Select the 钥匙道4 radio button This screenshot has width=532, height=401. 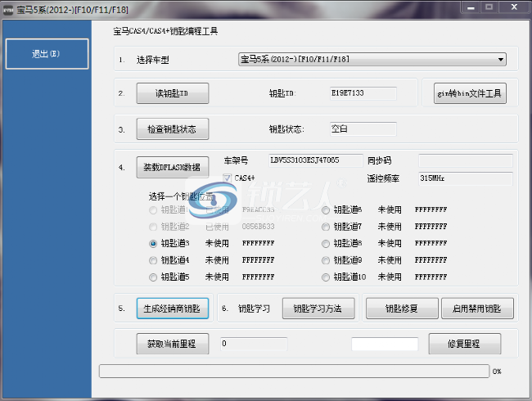(153, 260)
